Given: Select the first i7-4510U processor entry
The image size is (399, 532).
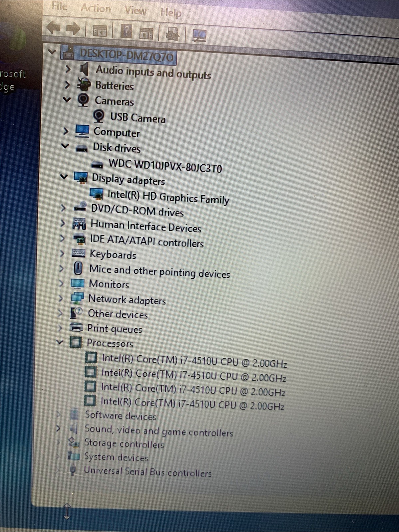Looking at the screenshot, I should pos(194,361).
